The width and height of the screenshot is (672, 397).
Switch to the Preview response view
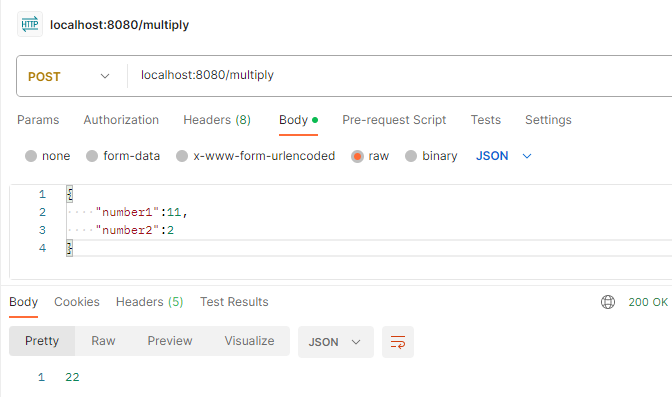[x=170, y=341]
